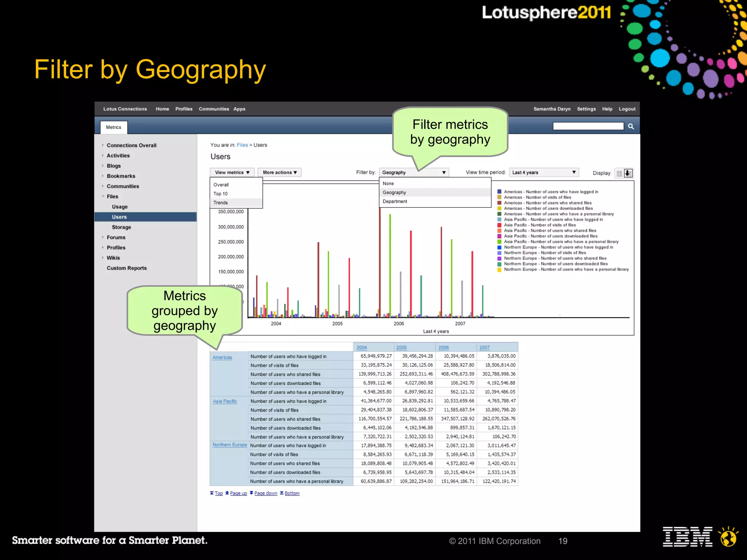Open the View time period dropdown
Screen dimensions: 747x560
pyautogui.click(x=544, y=172)
